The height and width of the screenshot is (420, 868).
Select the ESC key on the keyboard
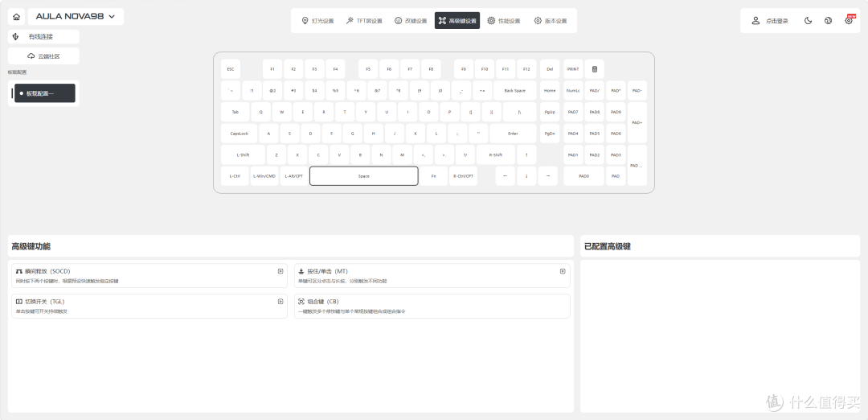[x=231, y=69]
